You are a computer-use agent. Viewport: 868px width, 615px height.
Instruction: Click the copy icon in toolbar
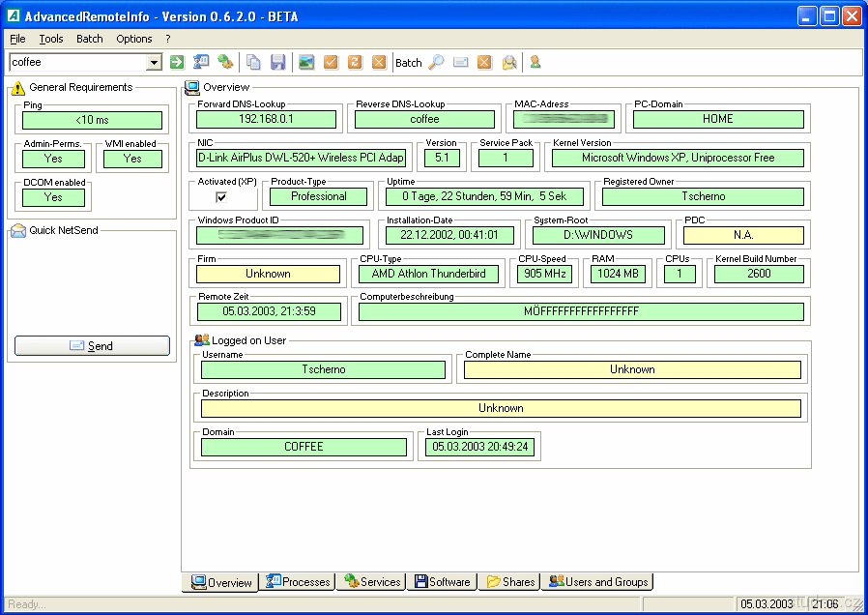253,63
